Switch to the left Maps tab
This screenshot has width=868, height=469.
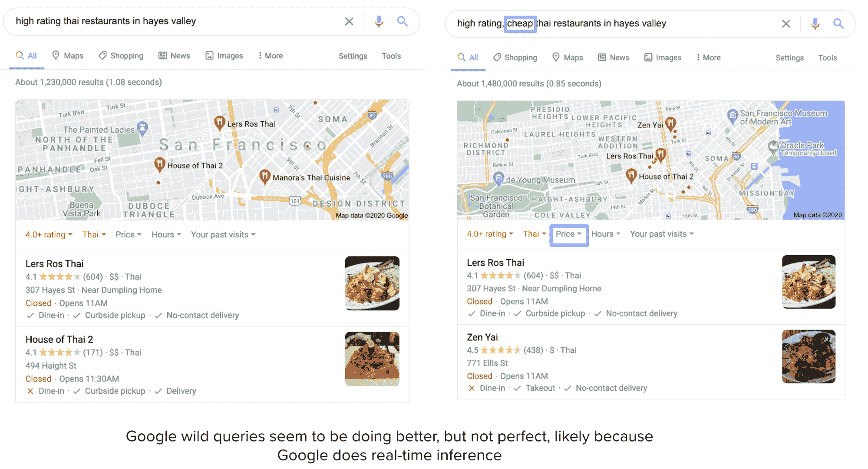pos(68,56)
